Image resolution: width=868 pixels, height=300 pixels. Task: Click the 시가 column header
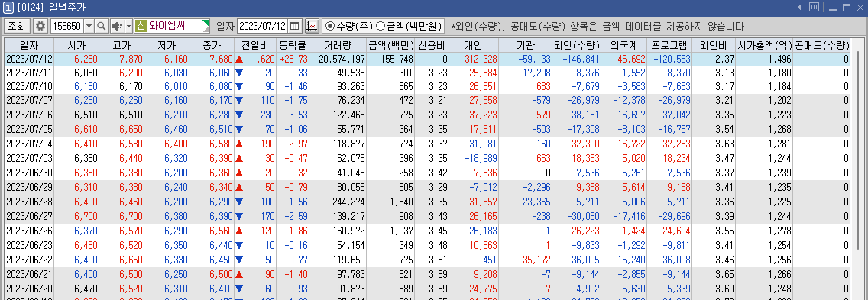[x=76, y=45]
